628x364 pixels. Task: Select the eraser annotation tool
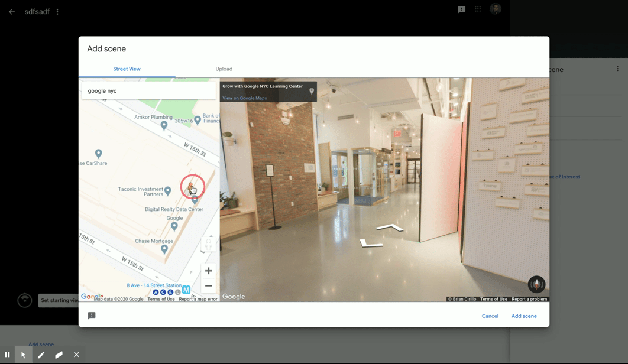pyautogui.click(x=59, y=355)
